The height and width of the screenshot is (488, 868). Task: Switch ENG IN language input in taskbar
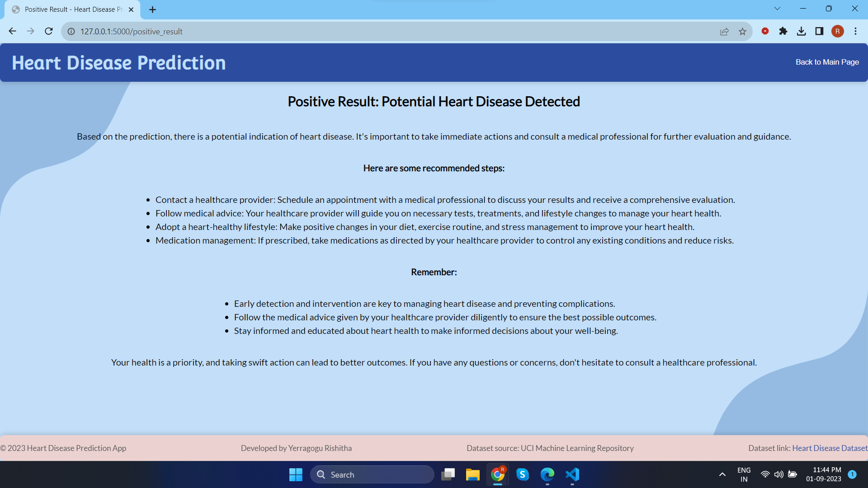(x=744, y=474)
